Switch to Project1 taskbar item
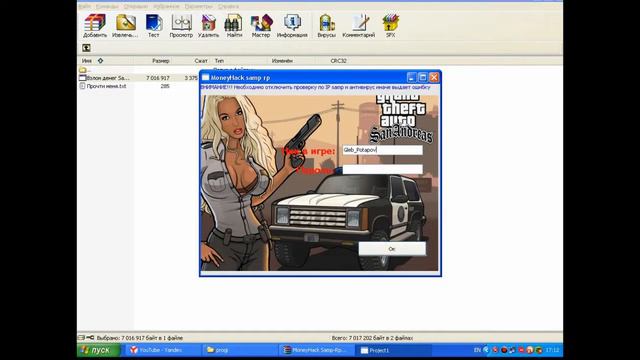 (x=394, y=350)
